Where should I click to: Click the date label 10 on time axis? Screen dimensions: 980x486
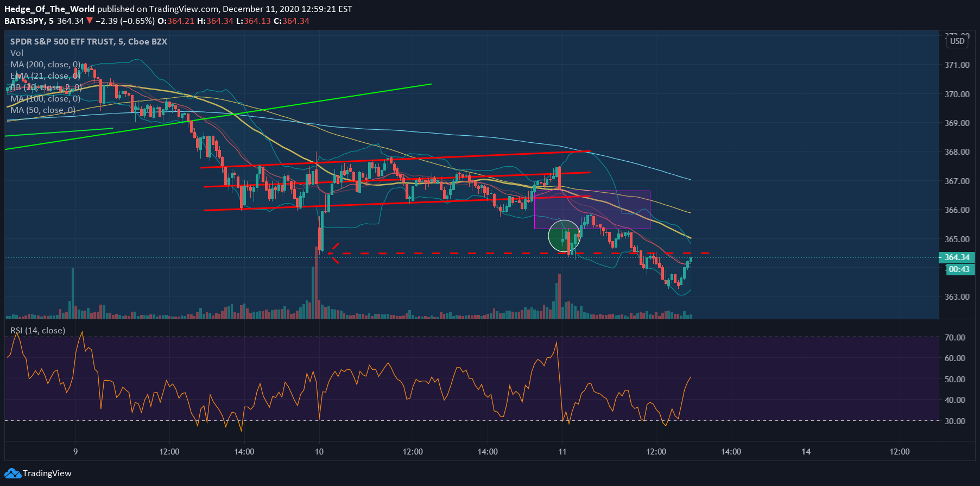tap(319, 451)
